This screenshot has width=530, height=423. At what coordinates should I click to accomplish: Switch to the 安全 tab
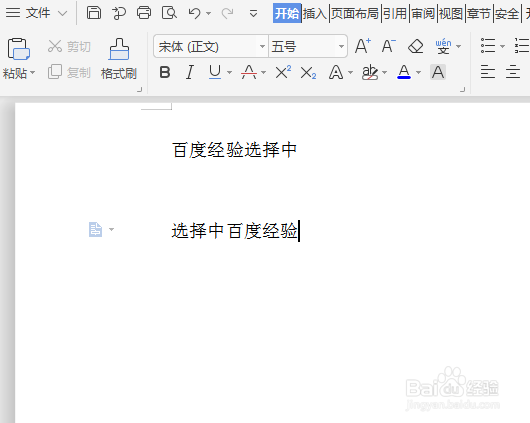pos(507,14)
